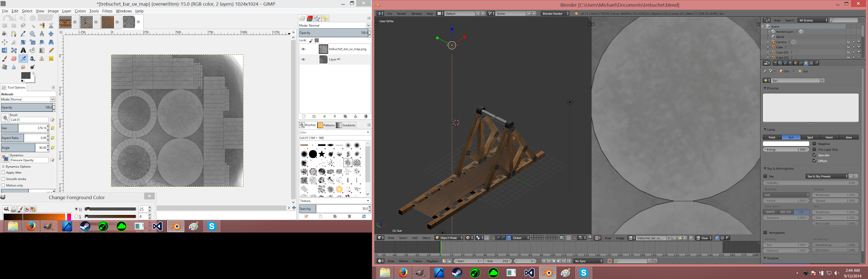
Task: Select the Free Select lasso tool
Action: (x=23, y=26)
